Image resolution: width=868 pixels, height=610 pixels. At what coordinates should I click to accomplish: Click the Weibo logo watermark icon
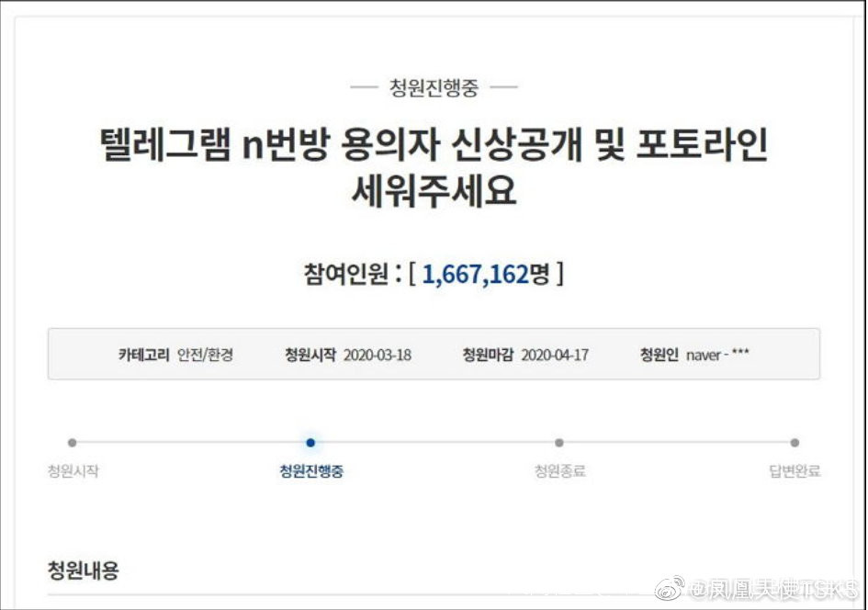pos(670,589)
